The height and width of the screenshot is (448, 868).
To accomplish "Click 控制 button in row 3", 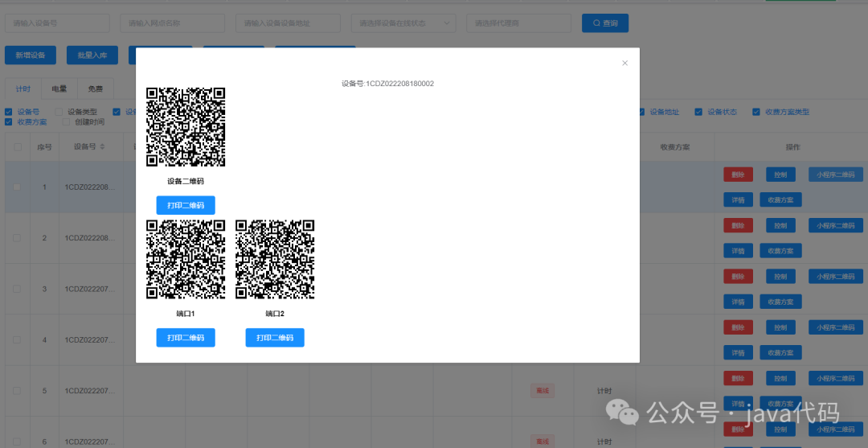I will [780, 277].
